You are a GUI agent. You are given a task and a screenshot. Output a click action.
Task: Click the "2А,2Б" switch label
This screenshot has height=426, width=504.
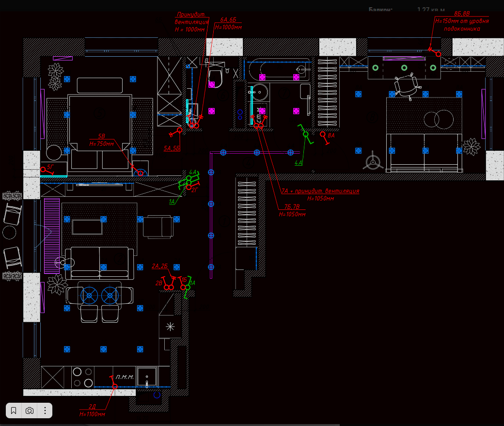(160, 266)
